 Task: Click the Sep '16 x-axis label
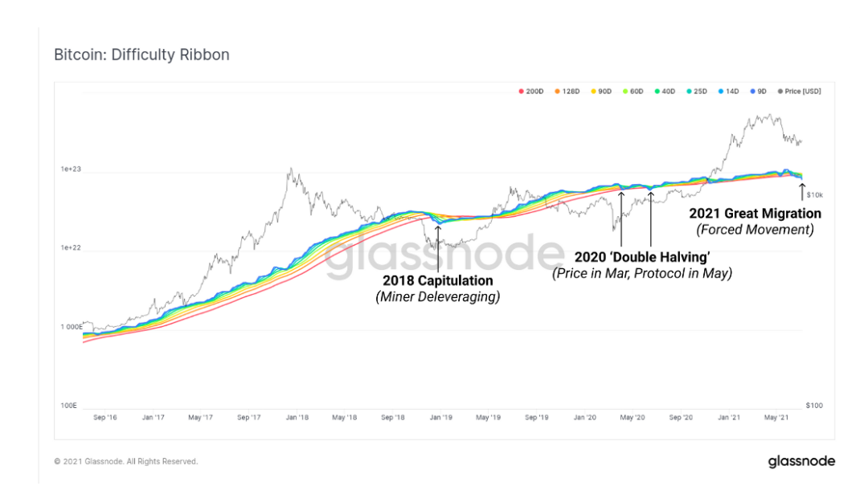[x=105, y=418]
